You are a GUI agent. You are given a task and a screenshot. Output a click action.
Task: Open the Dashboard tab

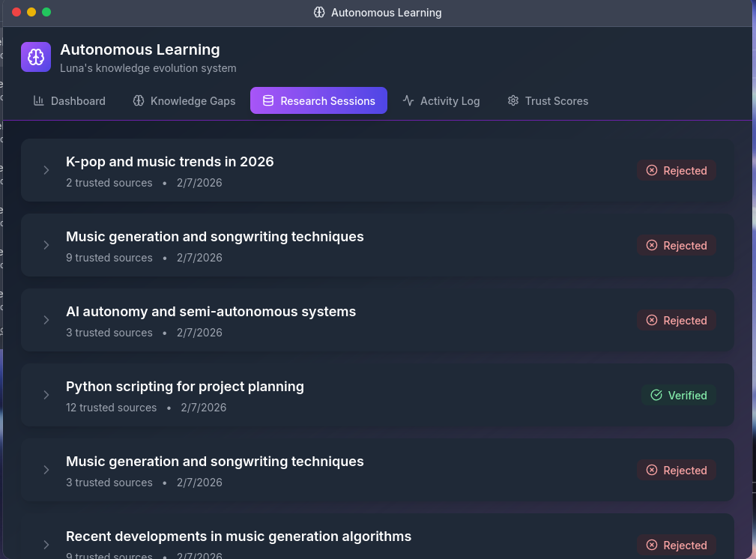pos(70,101)
